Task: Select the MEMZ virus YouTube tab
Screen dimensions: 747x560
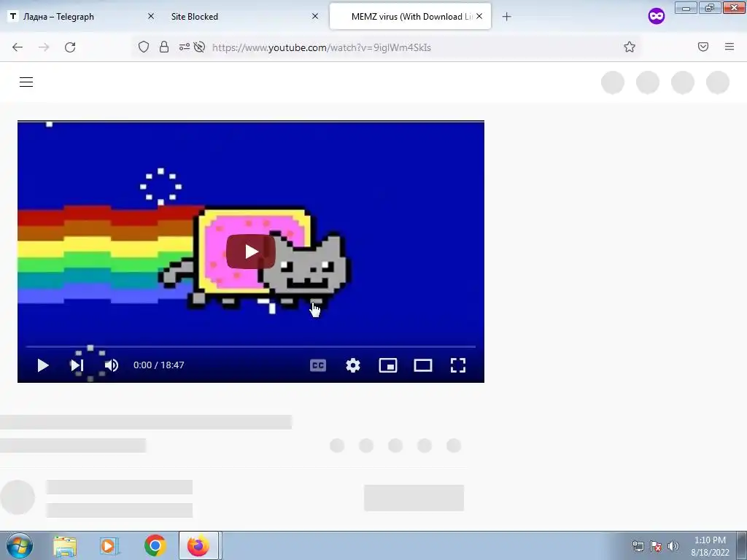Action: (x=410, y=17)
